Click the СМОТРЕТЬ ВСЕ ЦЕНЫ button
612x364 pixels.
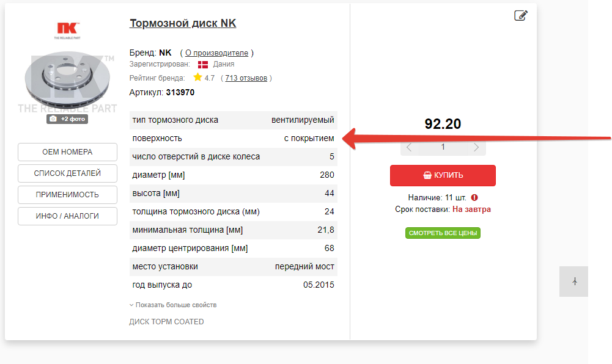443,233
